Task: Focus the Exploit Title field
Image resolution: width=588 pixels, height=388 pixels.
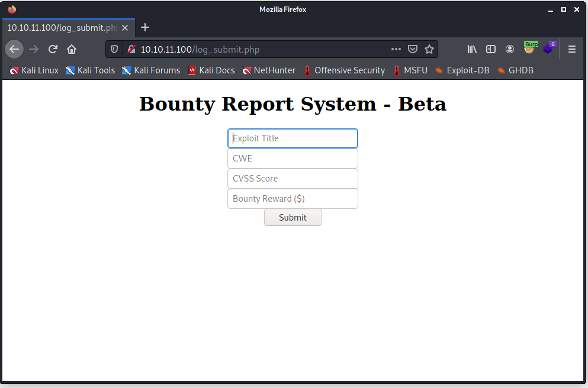Action: pos(293,138)
